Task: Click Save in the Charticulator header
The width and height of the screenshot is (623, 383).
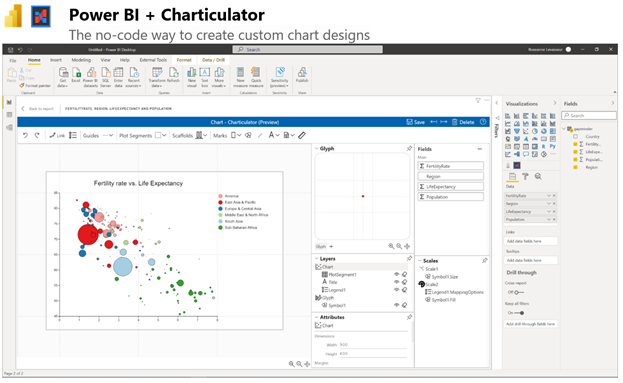Action: 416,122
